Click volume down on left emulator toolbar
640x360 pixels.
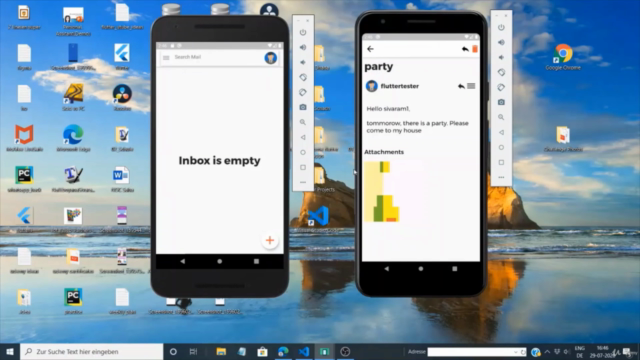(x=303, y=62)
